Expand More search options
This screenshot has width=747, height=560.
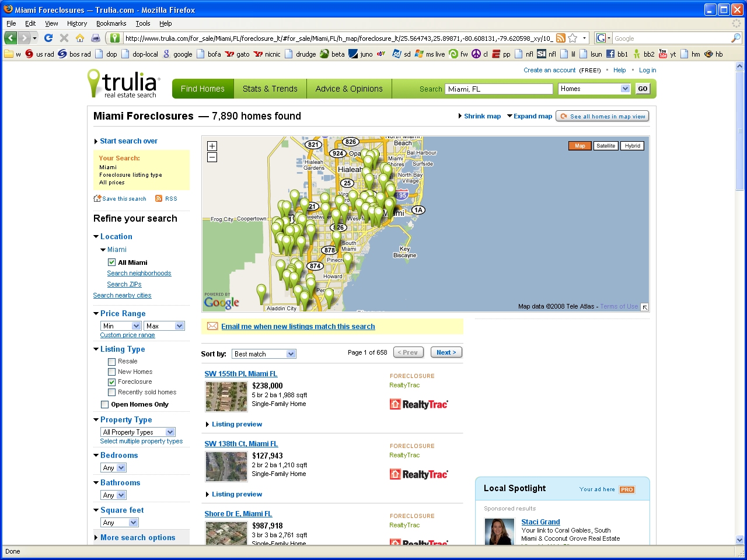[138, 538]
